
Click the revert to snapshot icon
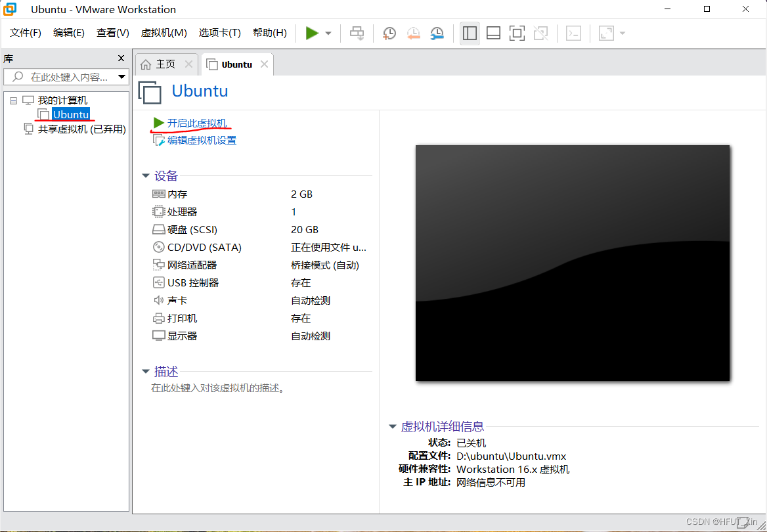[x=413, y=33]
